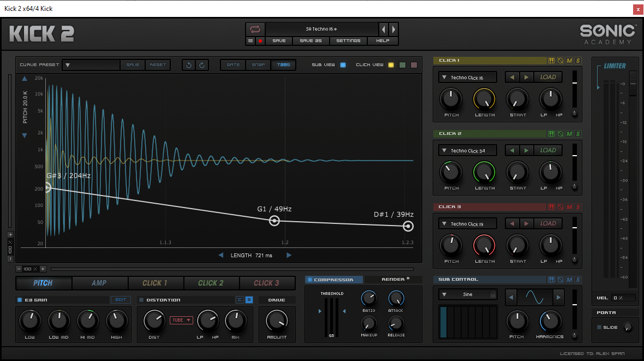Select next sub waveform arrow
This screenshot has height=361, width=644.
(x=558, y=297)
